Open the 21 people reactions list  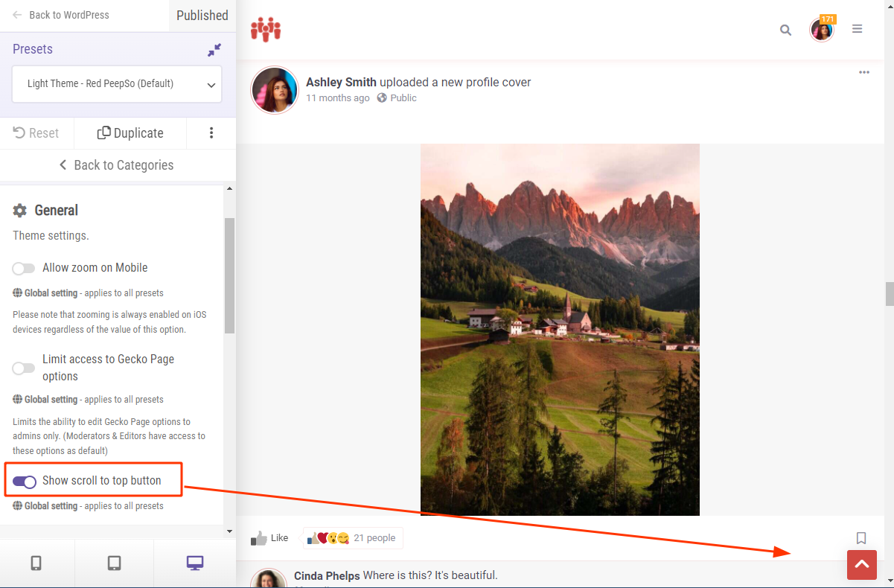tap(353, 538)
